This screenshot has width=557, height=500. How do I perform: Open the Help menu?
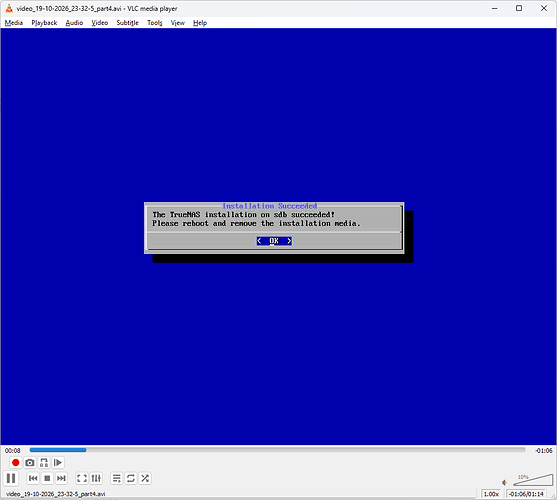pyautogui.click(x=200, y=23)
